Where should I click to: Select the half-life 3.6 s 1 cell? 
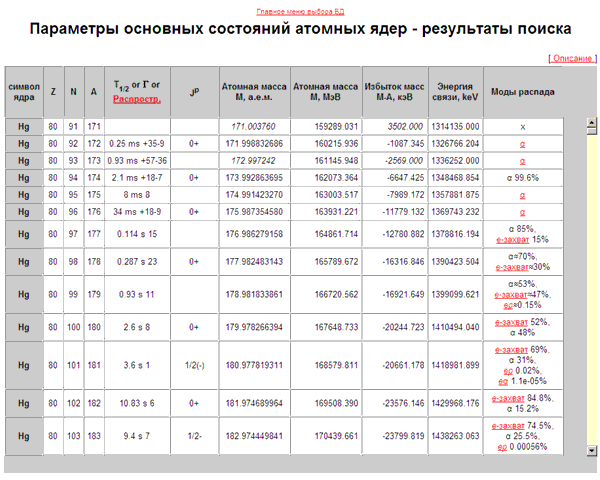(x=137, y=365)
